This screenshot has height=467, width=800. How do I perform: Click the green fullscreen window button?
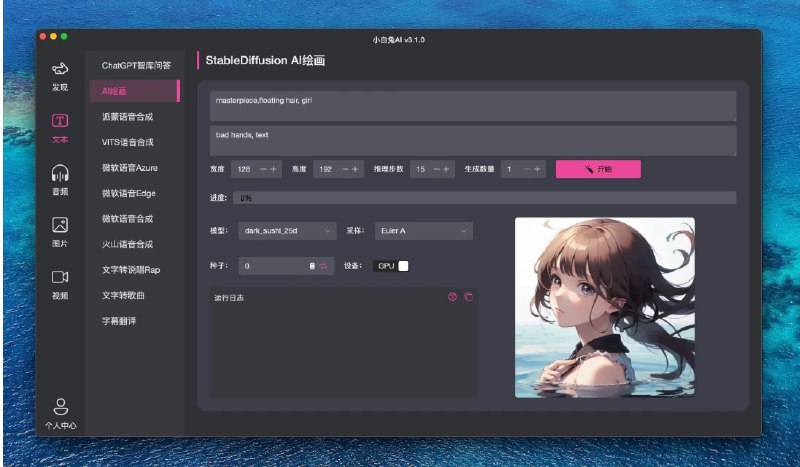tap(64, 36)
